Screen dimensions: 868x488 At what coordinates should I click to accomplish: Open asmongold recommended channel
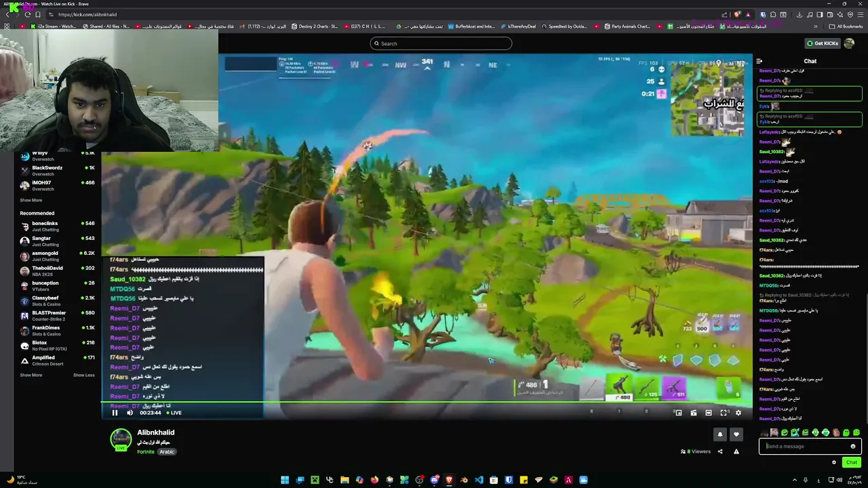pos(58,256)
